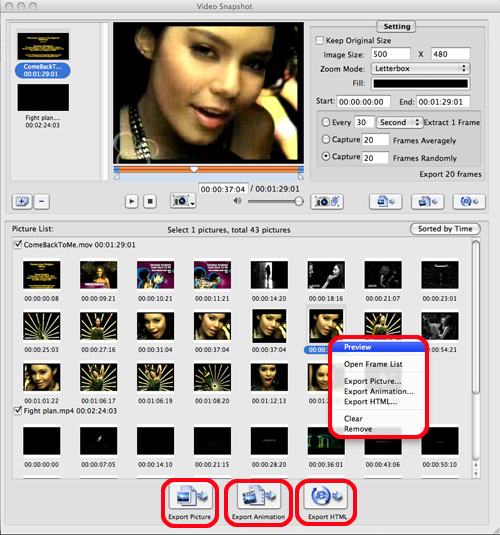Select the Fight plan thumbnail at 00:00:07:05
This screenshot has width=500, height=535.
98,441
